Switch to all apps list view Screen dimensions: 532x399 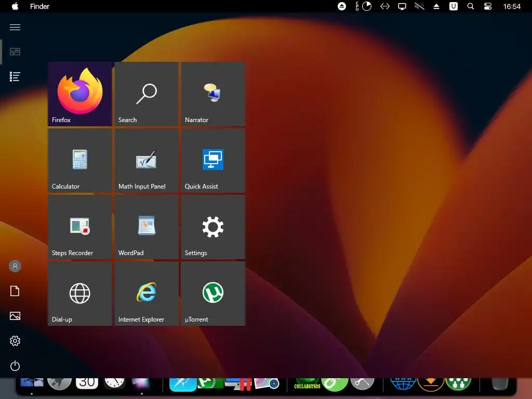15,77
